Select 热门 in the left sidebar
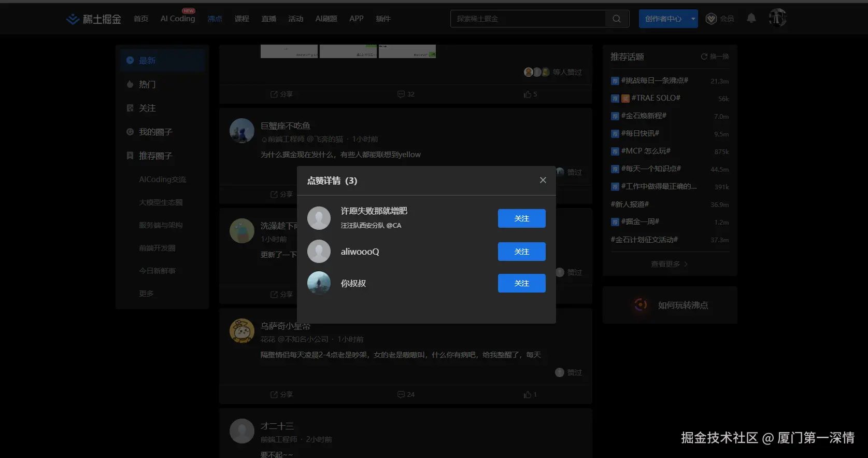The height and width of the screenshot is (458, 868). (x=163, y=84)
